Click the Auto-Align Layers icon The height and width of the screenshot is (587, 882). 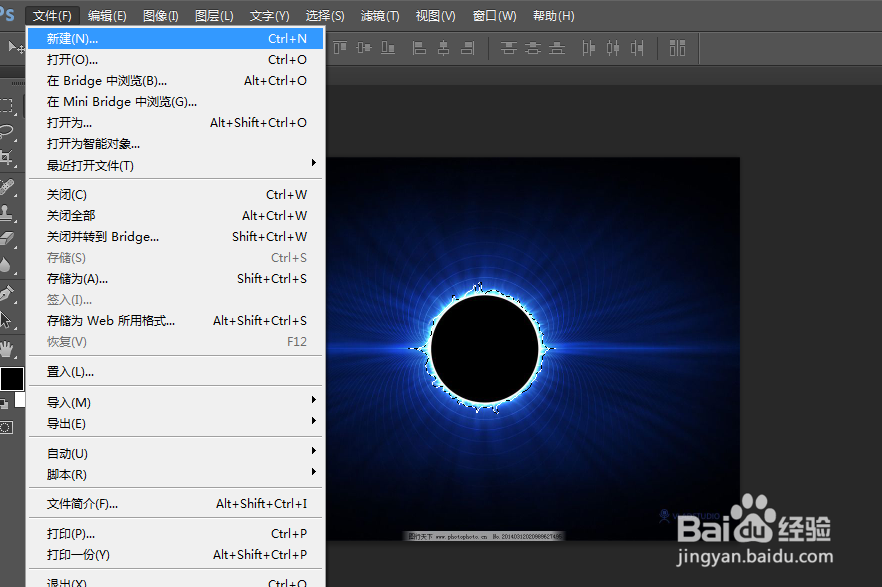tap(677, 48)
